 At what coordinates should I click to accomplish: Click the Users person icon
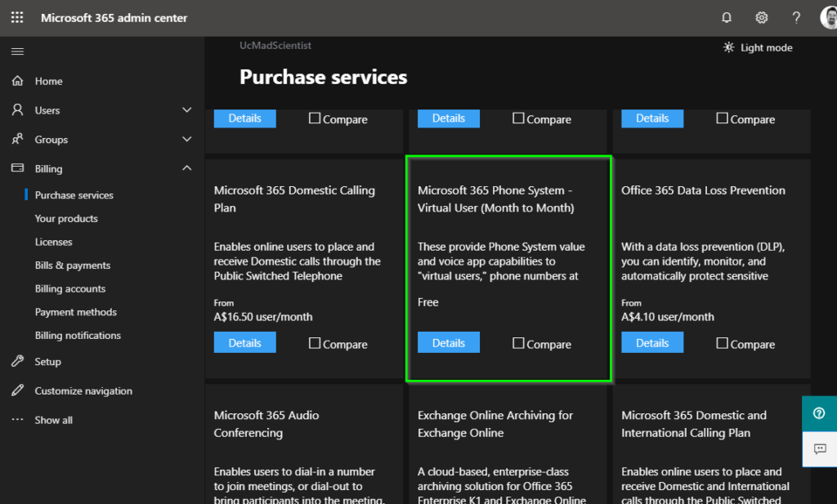point(18,109)
